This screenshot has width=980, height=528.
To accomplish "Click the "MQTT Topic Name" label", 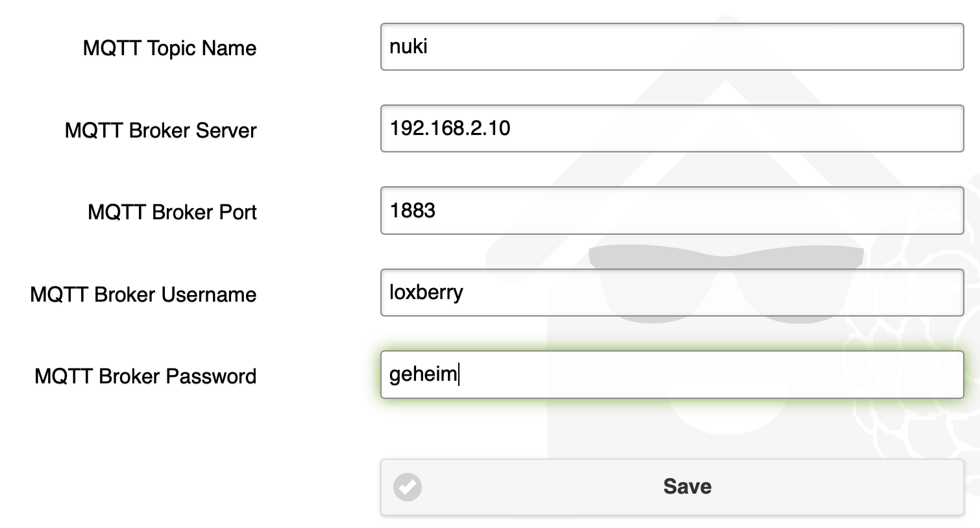I will (x=169, y=48).
